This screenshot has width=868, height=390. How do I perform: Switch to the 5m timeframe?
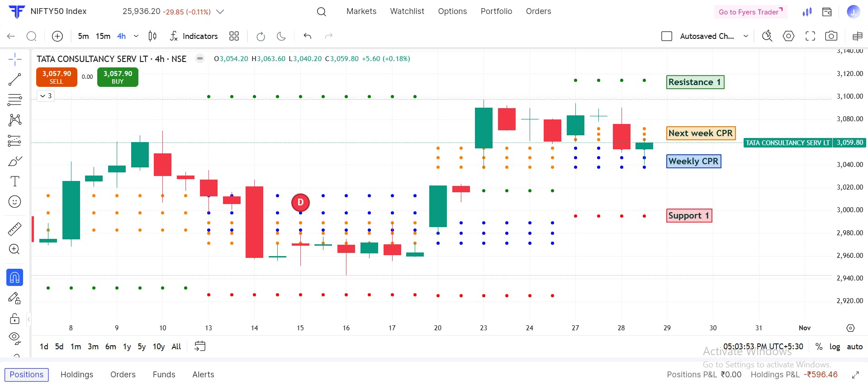(83, 36)
